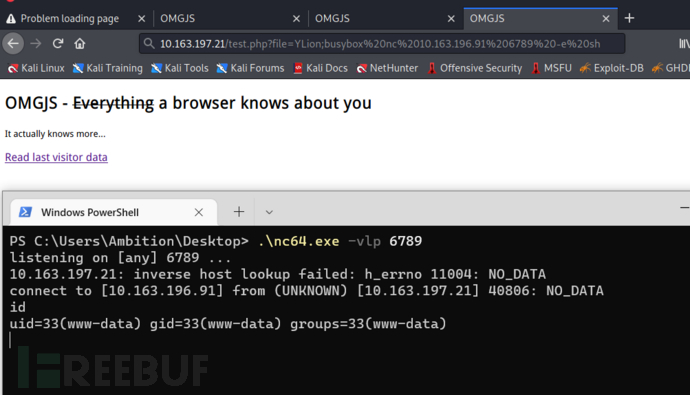This screenshot has height=395, width=690.
Task: Open the library icon at toolbar right
Action: [684, 44]
